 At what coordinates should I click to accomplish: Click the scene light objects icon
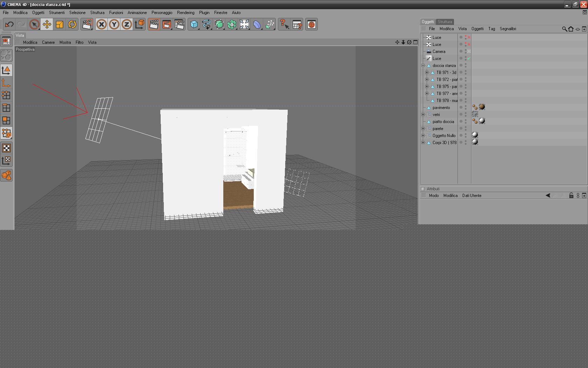(x=244, y=25)
